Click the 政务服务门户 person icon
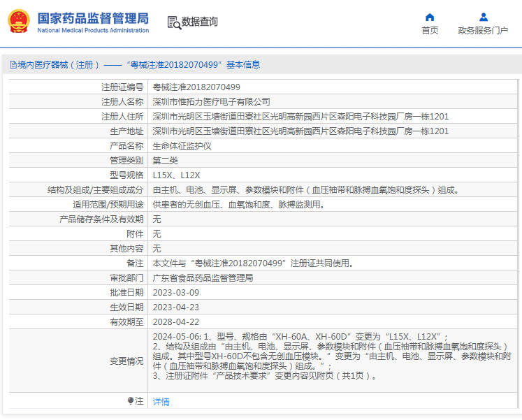Screen dimensions: 522x420 (484, 17)
